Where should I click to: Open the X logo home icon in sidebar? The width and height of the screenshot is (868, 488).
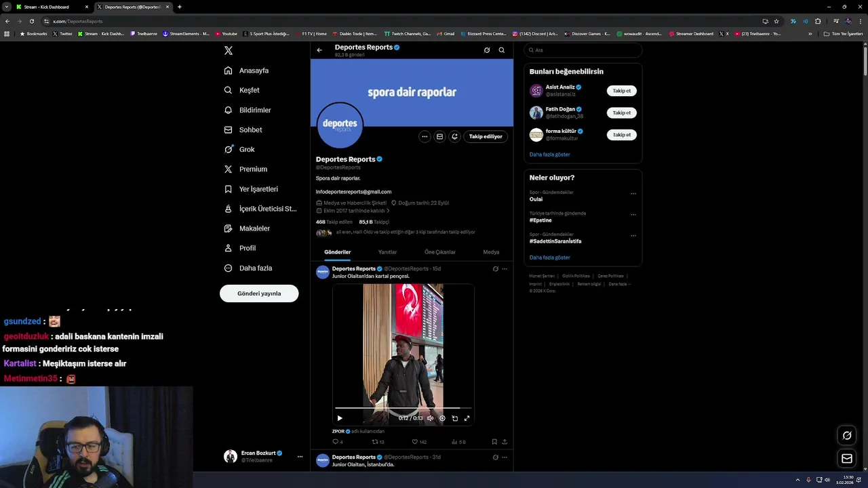(x=229, y=51)
